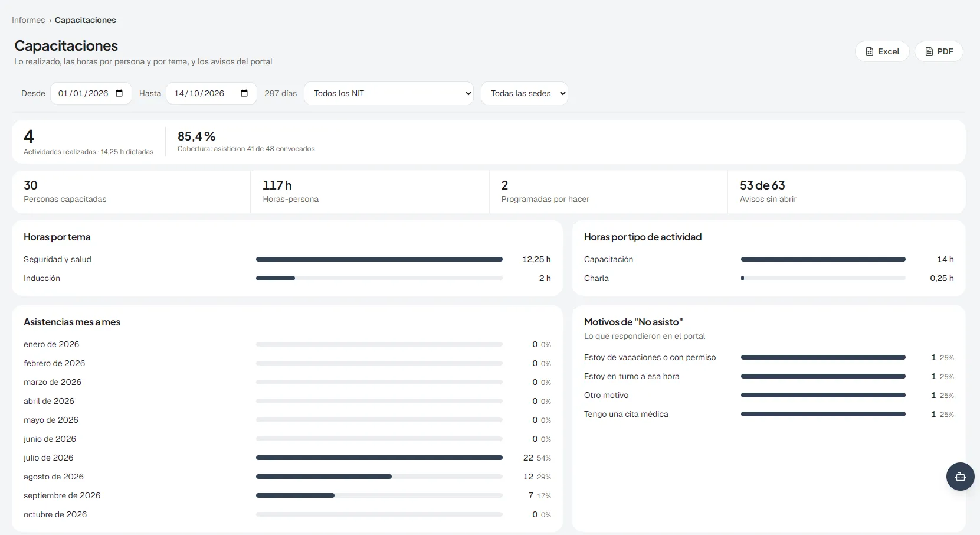Screen dimensions: 980x535
Task: Click Estoy en turno a esa hora
Action: click(632, 376)
